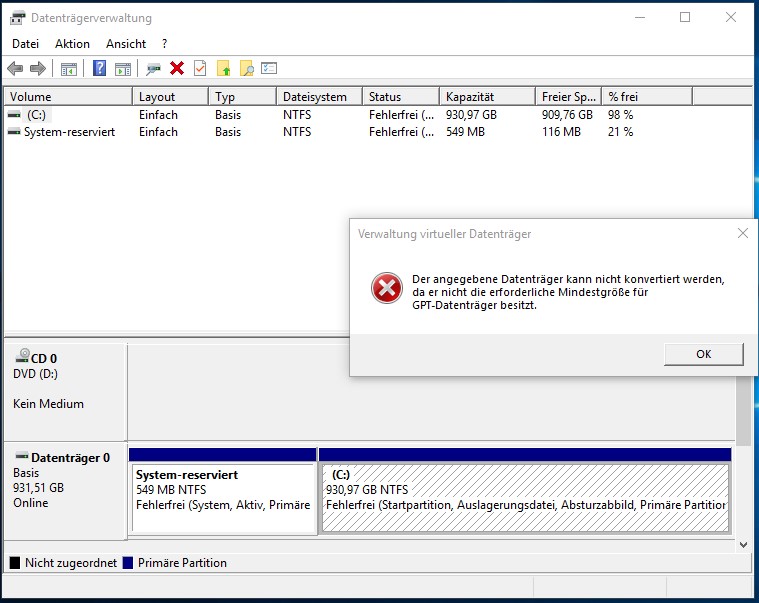Viewport: 759px width, 603px height.
Task: Click the properties checkmark sheet icon
Action: point(200,68)
